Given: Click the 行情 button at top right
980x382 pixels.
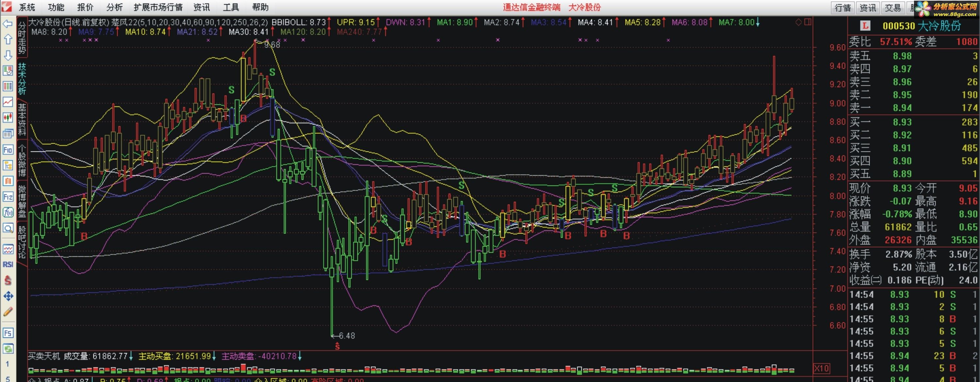Looking at the screenshot, I should pyautogui.click(x=843, y=8).
